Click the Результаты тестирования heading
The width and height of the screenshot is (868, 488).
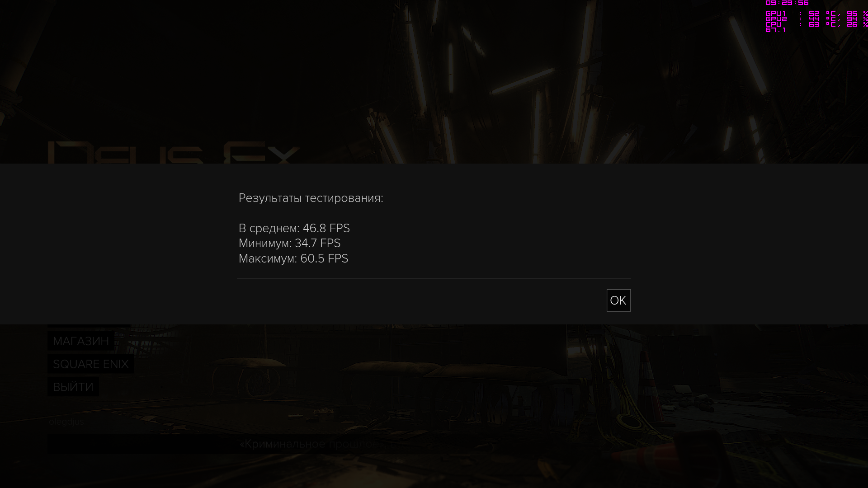click(x=311, y=198)
